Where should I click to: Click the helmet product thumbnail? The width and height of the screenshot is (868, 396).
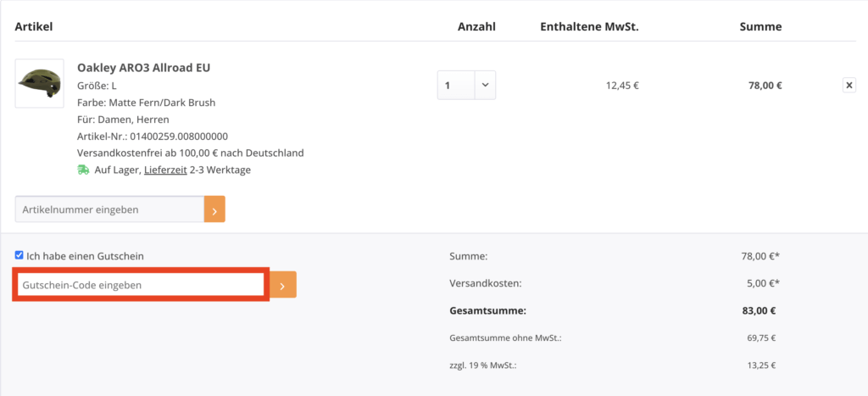[39, 83]
